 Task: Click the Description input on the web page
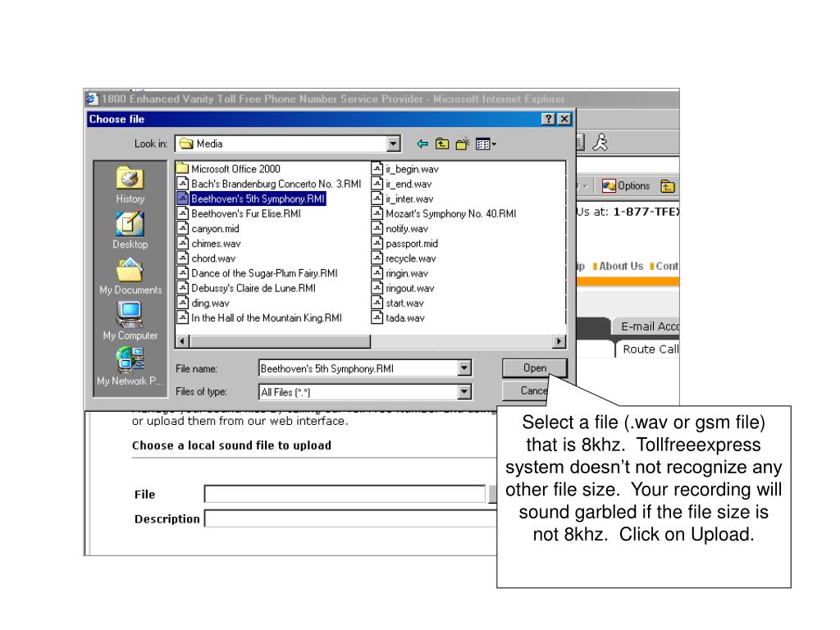351,518
